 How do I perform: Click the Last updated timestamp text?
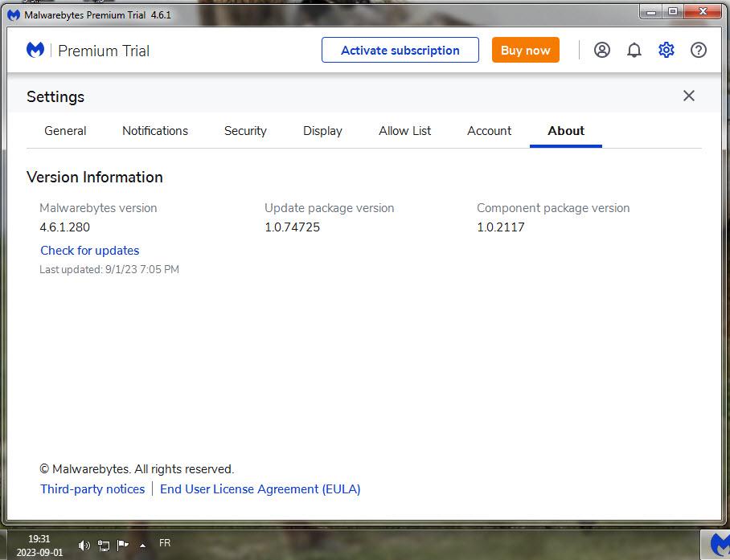(109, 269)
